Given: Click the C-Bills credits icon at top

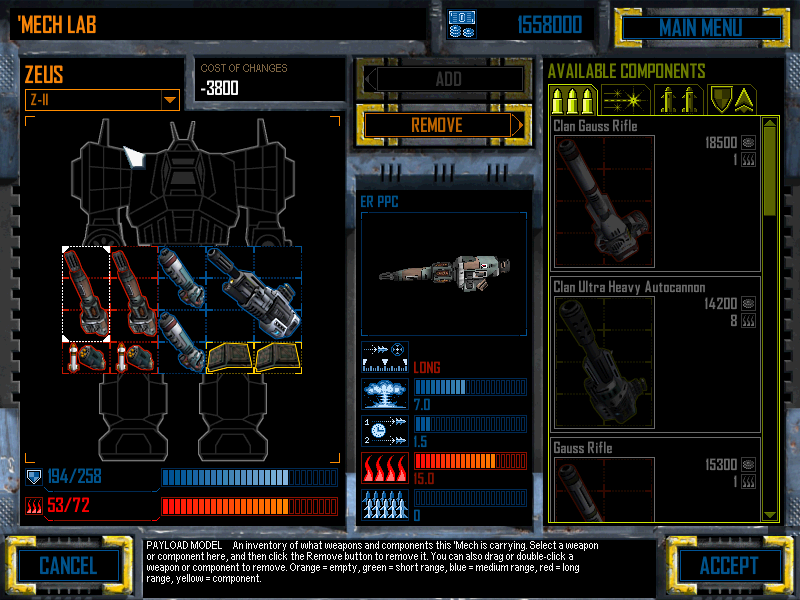Looking at the screenshot, I should 462,24.
